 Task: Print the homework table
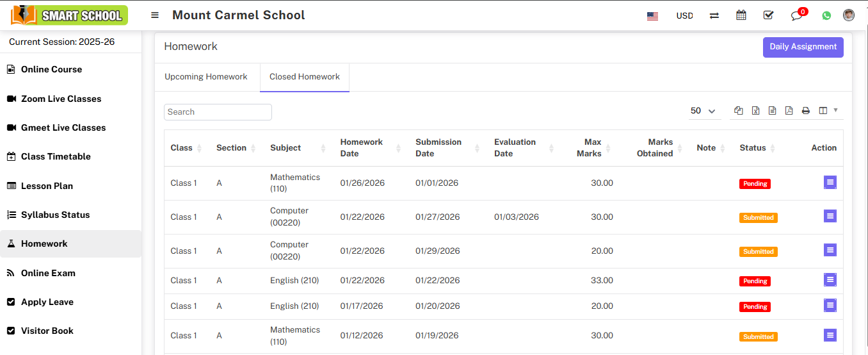[805, 111]
